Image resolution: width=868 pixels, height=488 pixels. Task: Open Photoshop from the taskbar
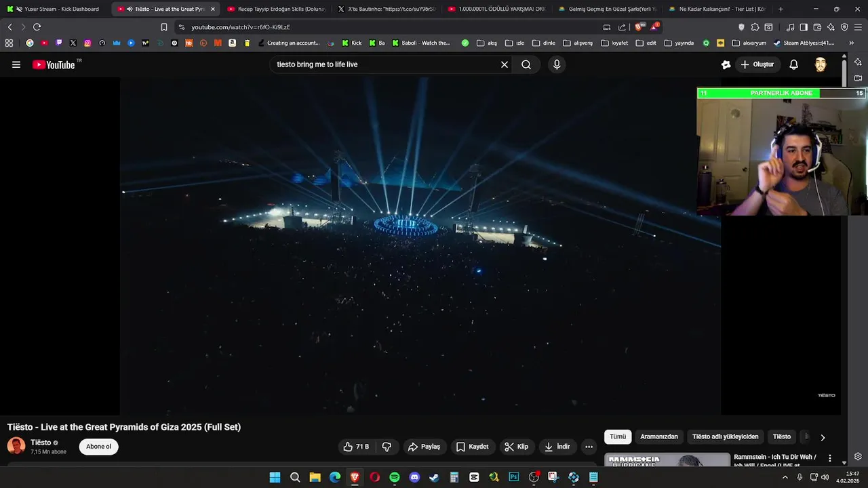[x=514, y=477]
